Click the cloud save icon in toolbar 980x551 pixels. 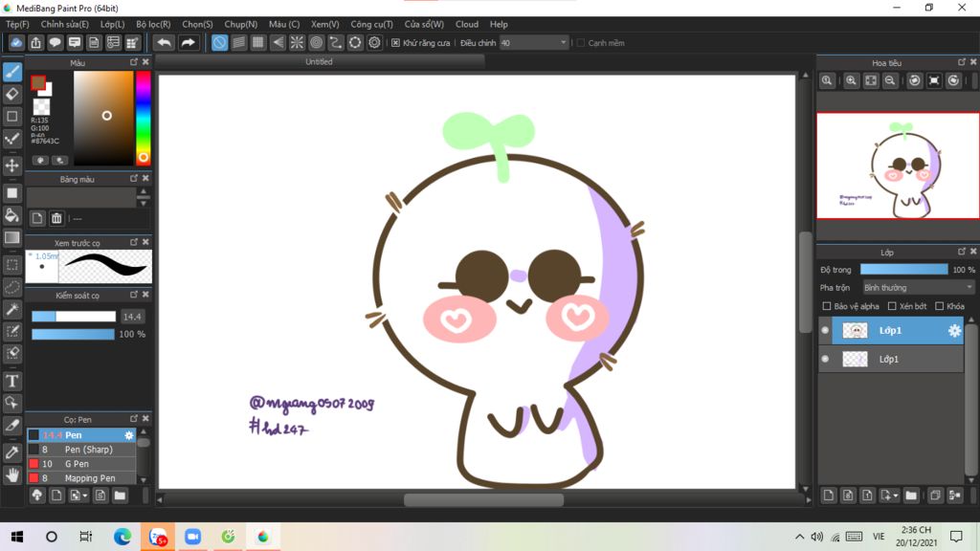[16, 42]
